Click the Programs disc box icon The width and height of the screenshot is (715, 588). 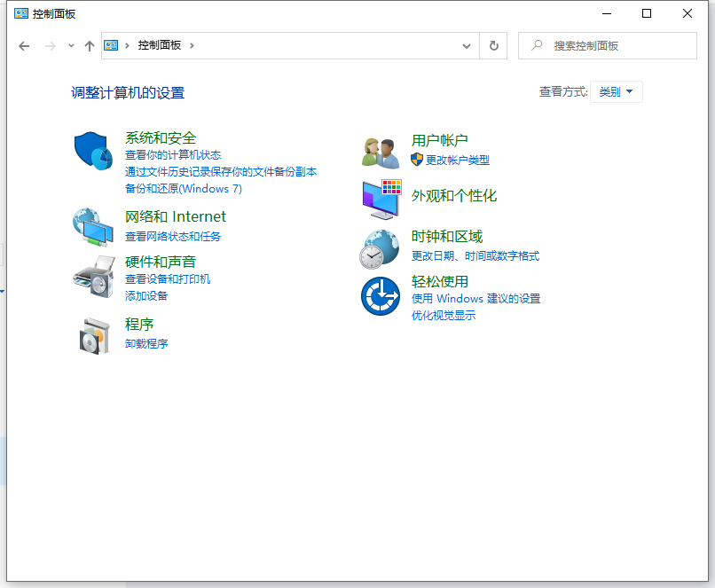click(x=92, y=334)
